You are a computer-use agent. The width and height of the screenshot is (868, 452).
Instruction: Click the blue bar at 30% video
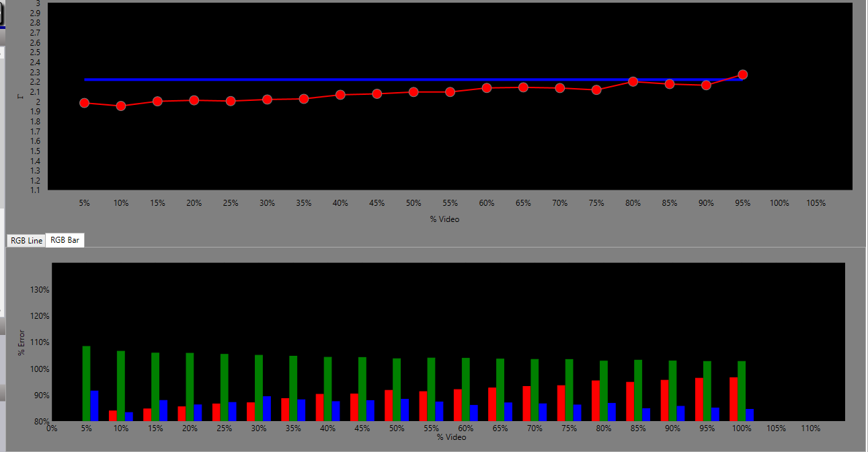[x=267, y=408]
